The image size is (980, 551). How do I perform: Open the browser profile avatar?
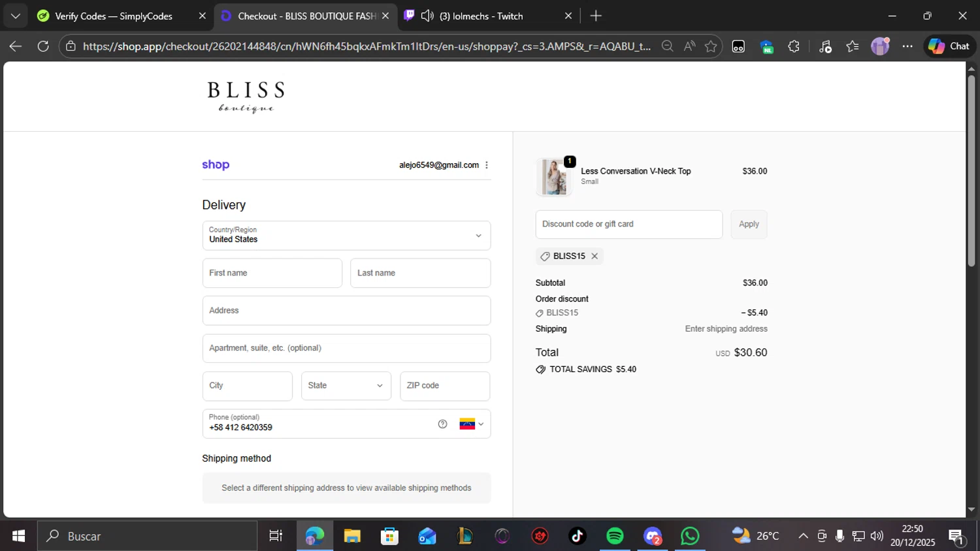pos(880,46)
